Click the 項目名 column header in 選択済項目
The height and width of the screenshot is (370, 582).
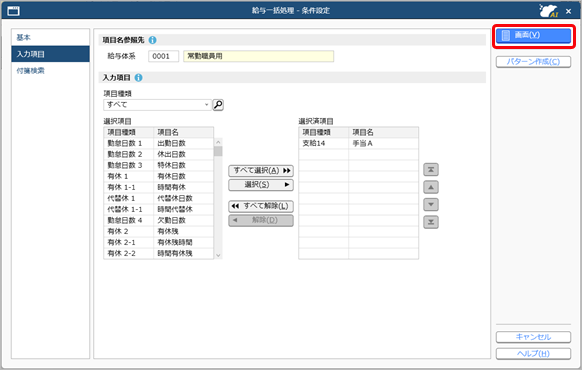383,132
